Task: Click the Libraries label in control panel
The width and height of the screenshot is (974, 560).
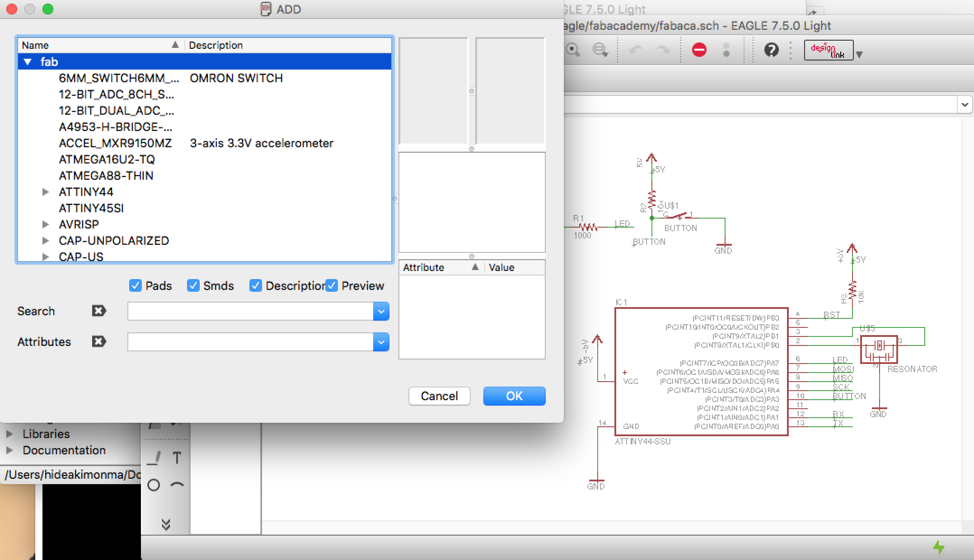Action: 46,434
